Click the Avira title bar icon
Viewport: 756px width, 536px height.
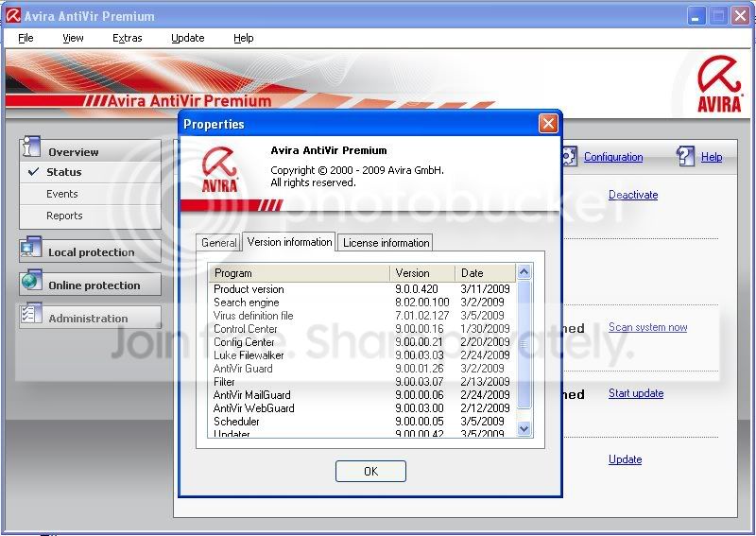click(x=13, y=16)
